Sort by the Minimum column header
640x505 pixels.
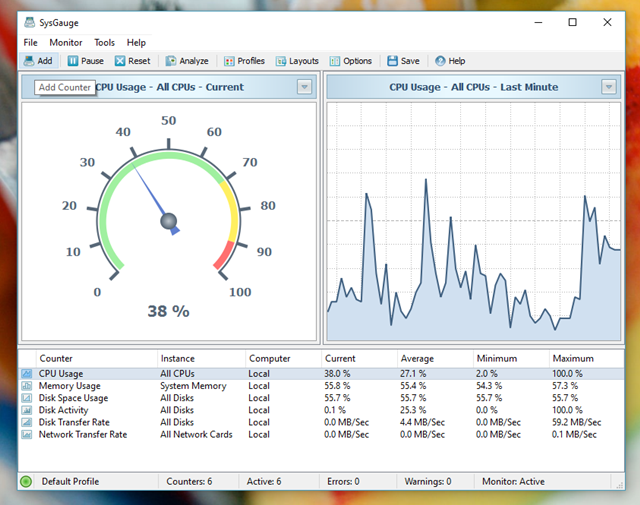click(x=511, y=358)
